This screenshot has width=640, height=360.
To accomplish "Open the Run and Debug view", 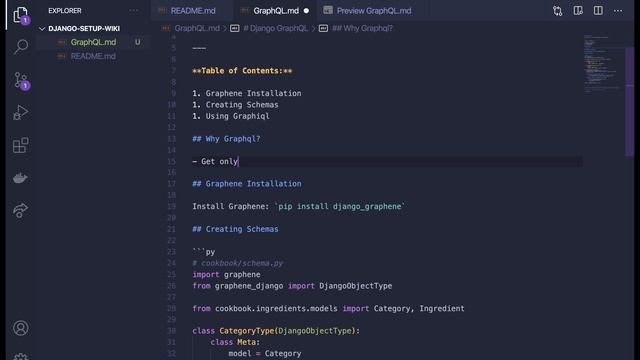I will pos(20,113).
